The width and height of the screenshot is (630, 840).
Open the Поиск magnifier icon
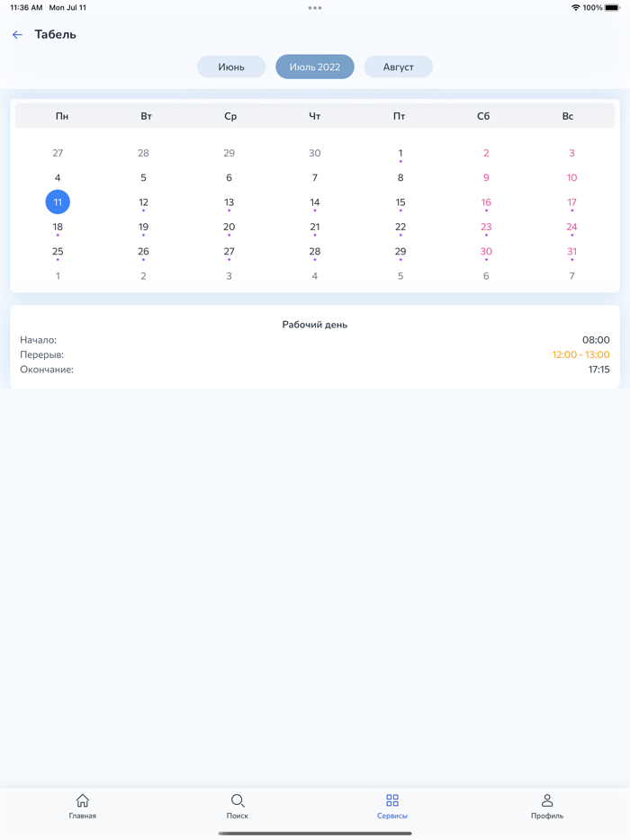238,800
